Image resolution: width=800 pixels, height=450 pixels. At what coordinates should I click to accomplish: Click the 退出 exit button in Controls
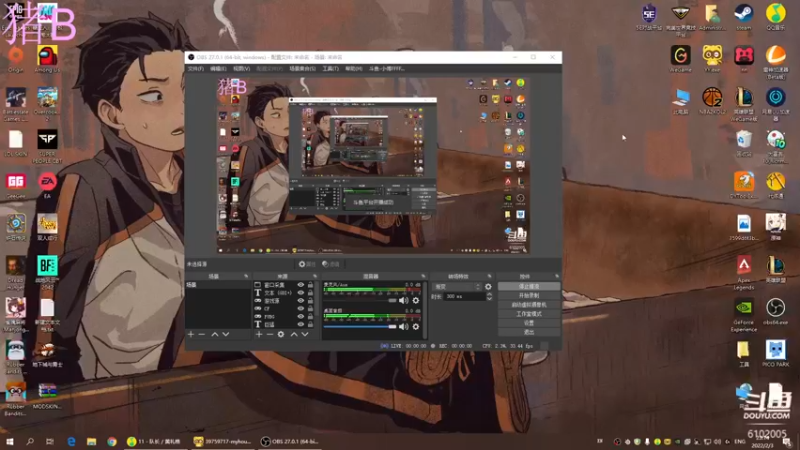click(x=529, y=332)
